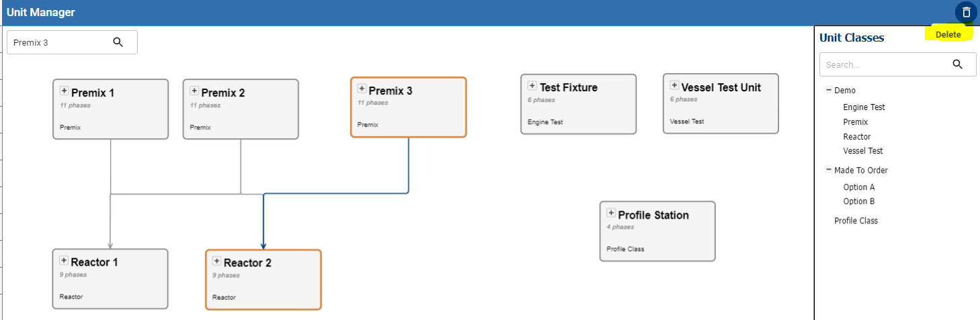Click the Unit Classes search field

pyautogui.click(x=884, y=65)
